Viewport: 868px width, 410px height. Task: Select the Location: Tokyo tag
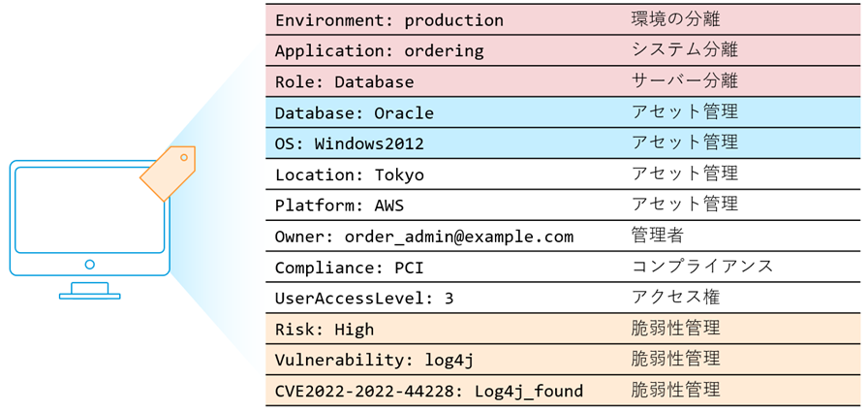(x=349, y=175)
